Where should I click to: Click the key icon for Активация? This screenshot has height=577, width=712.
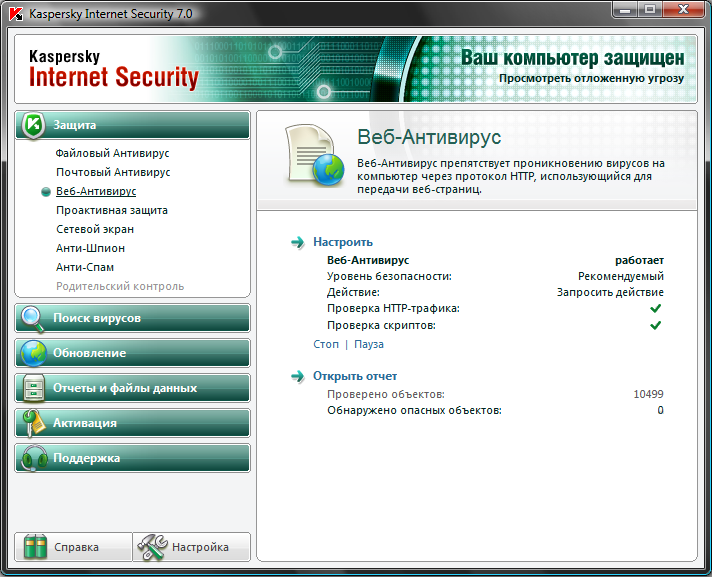[33, 423]
